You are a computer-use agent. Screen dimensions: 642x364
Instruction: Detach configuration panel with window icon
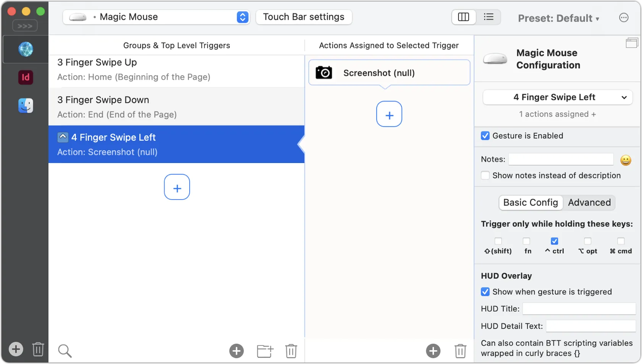[632, 43]
